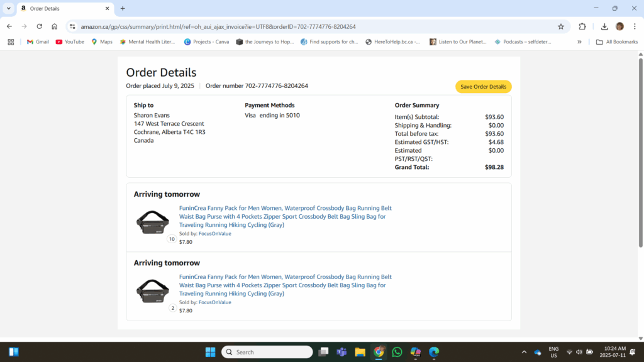The image size is (644, 362).
Task: Open the first FuninCrea Fanny Pack product link
Action: pyautogui.click(x=285, y=216)
